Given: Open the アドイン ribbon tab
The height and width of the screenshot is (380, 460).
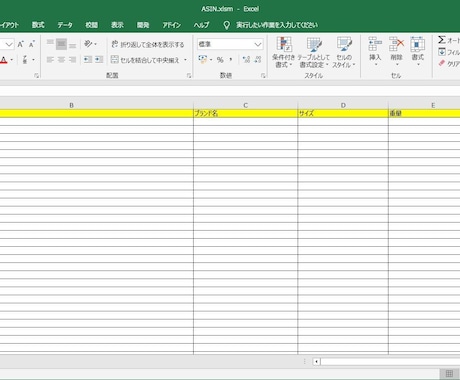Looking at the screenshot, I should [x=172, y=25].
